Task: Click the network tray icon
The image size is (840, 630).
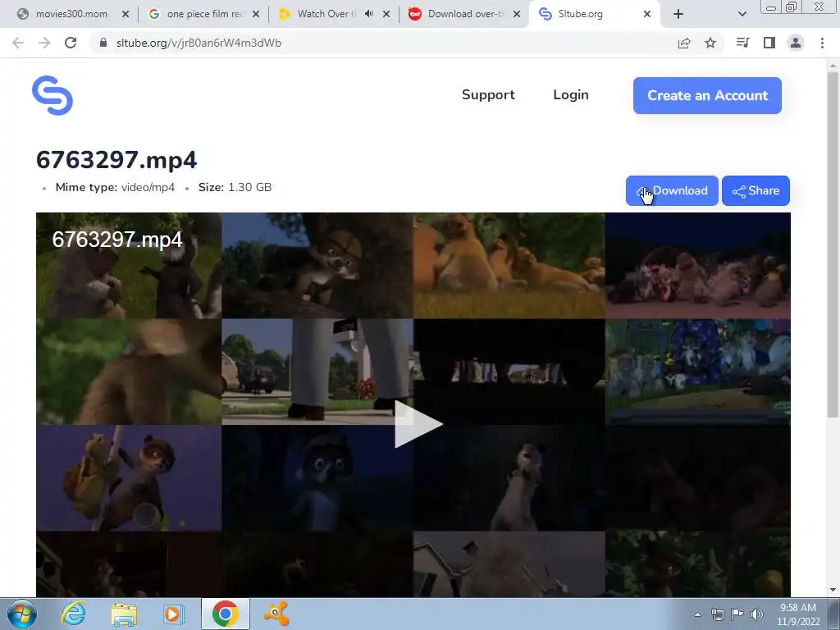Action: (717, 614)
